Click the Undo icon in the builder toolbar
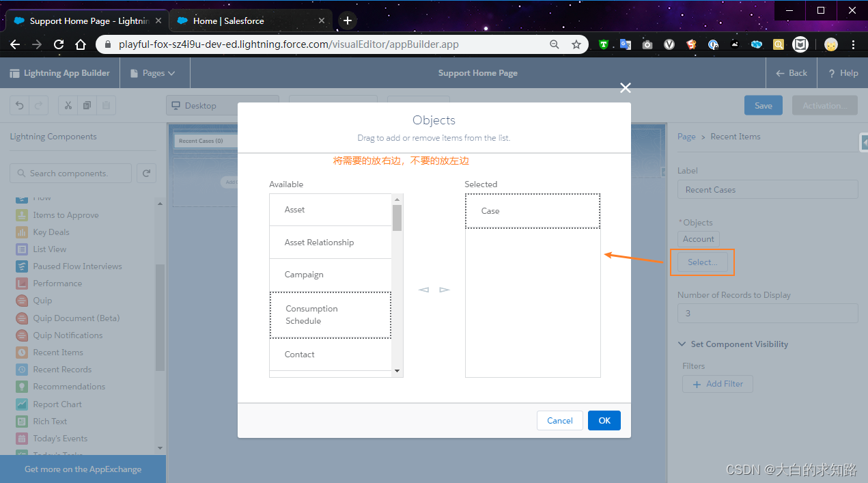Image resolution: width=868 pixels, height=483 pixels. click(x=20, y=106)
